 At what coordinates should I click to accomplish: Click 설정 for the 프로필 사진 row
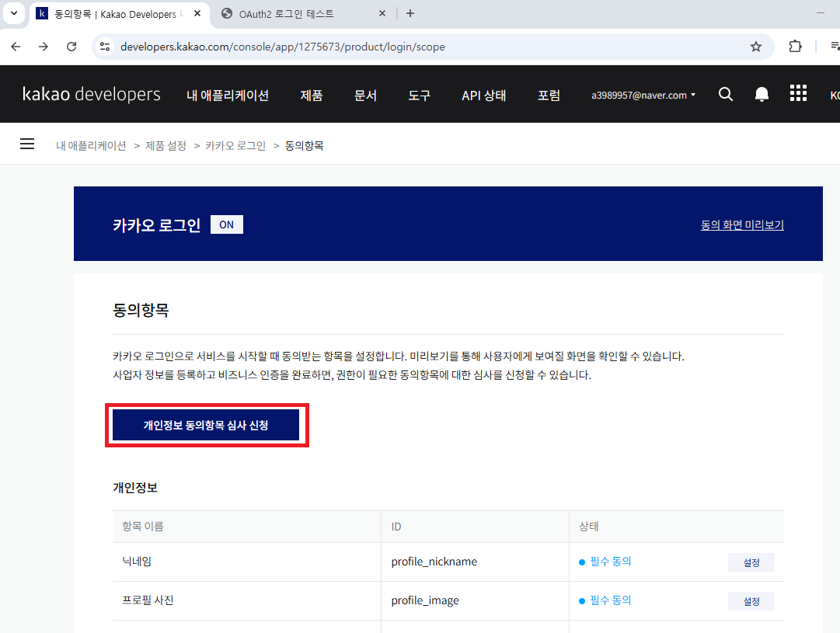pos(751,601)
